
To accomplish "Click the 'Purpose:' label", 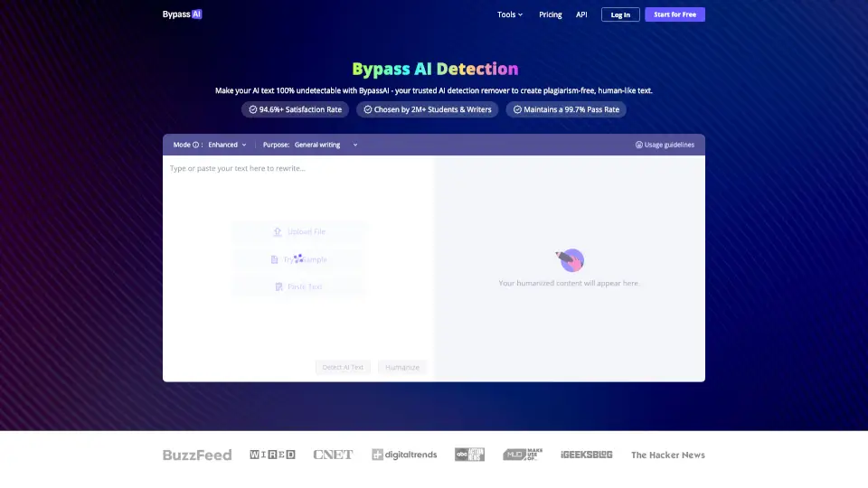I will pyautogui.click(x=276, y=145).
